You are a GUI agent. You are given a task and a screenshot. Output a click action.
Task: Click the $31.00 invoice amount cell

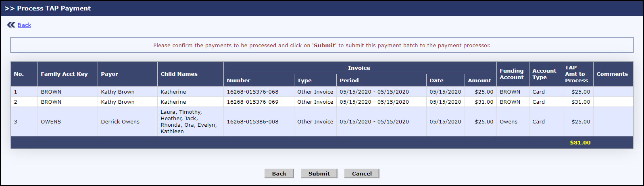[484, 102]
